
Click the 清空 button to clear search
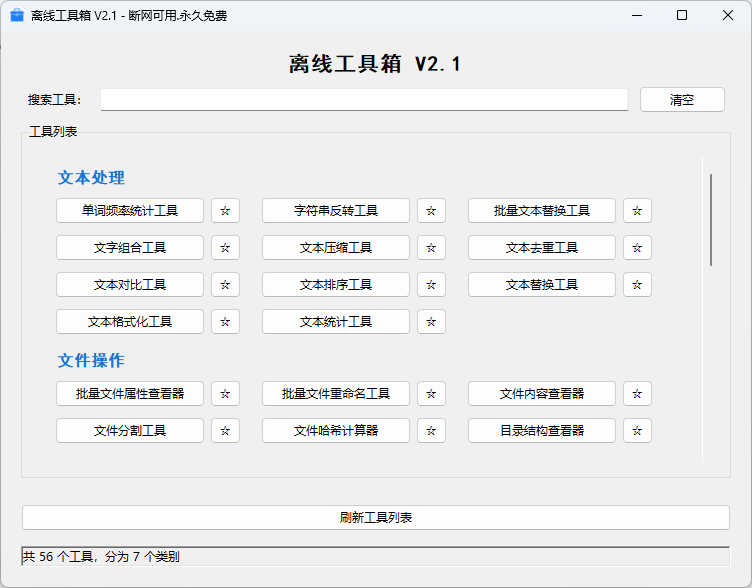coord(682,100)
